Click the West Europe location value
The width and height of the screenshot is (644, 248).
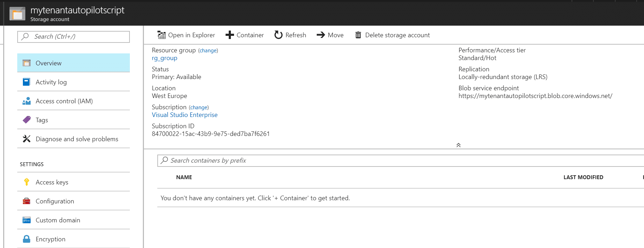click(x=169, y=96)
